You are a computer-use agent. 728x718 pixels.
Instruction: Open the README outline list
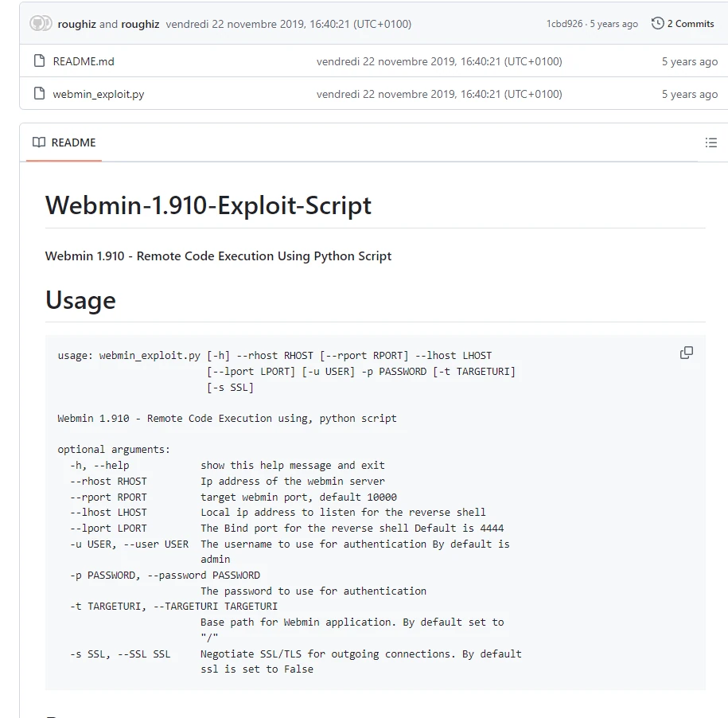(710, 142)
